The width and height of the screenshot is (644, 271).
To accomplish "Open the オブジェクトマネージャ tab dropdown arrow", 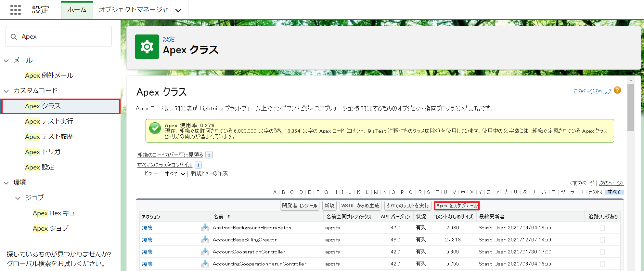I will (x=178, y=10).
